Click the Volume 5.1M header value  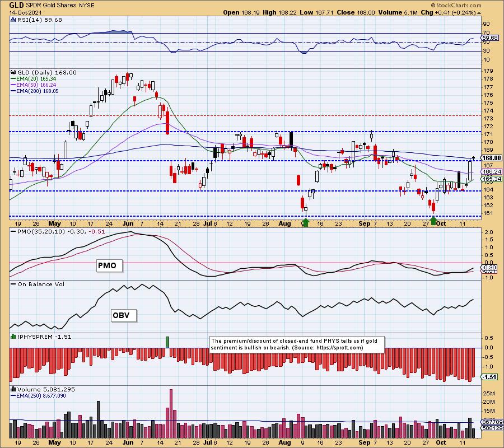point(398,12)
